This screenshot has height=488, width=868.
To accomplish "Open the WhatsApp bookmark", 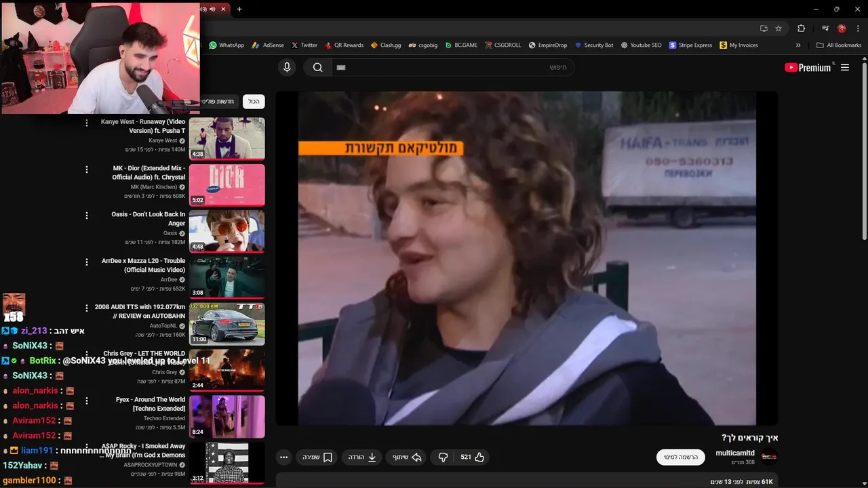I will point(226,45).
